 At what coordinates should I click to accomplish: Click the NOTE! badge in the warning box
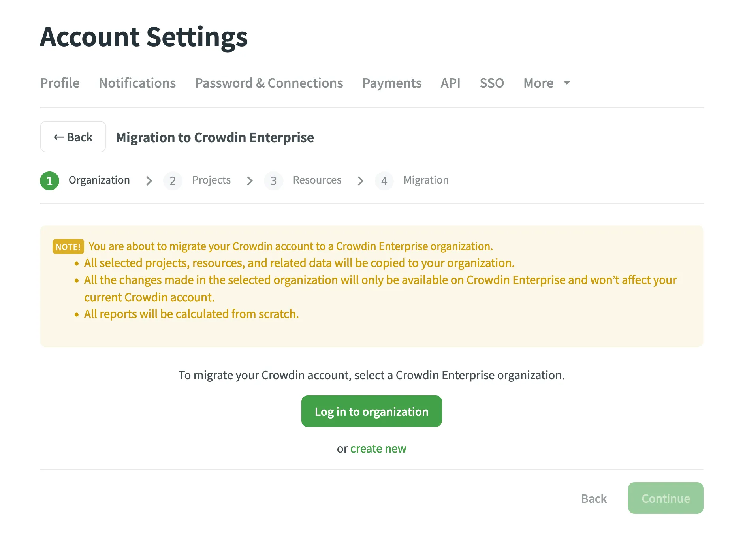click(x=68, y=246)
